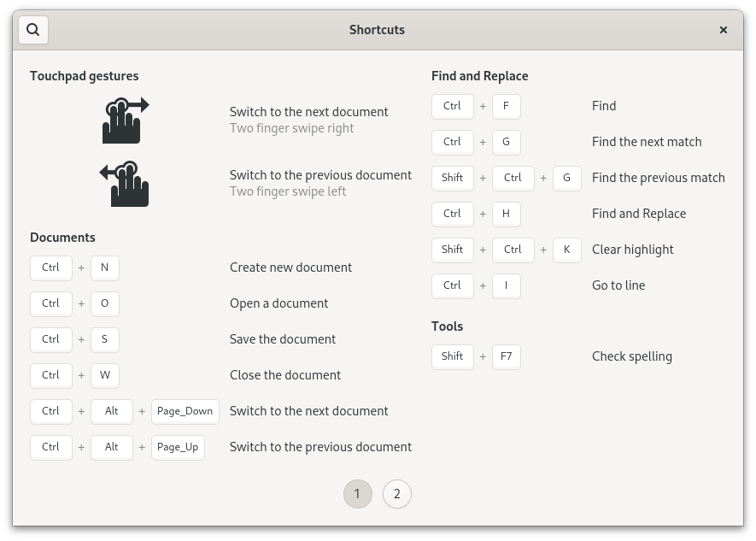Click the N key cap
This screenshot has width=756, height=541.
click(104, 268)
